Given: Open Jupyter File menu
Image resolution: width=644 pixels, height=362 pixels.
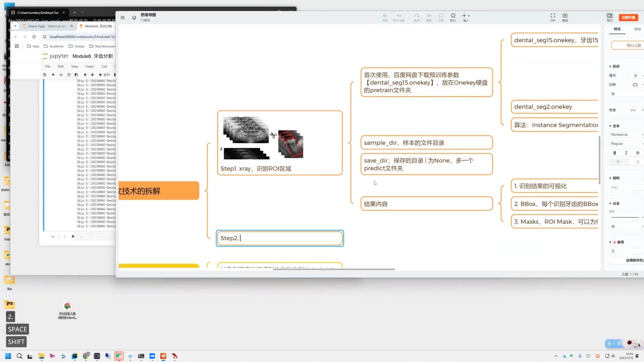Looking at the screenshot, I should pyautogui.click(x=48, y=67).
